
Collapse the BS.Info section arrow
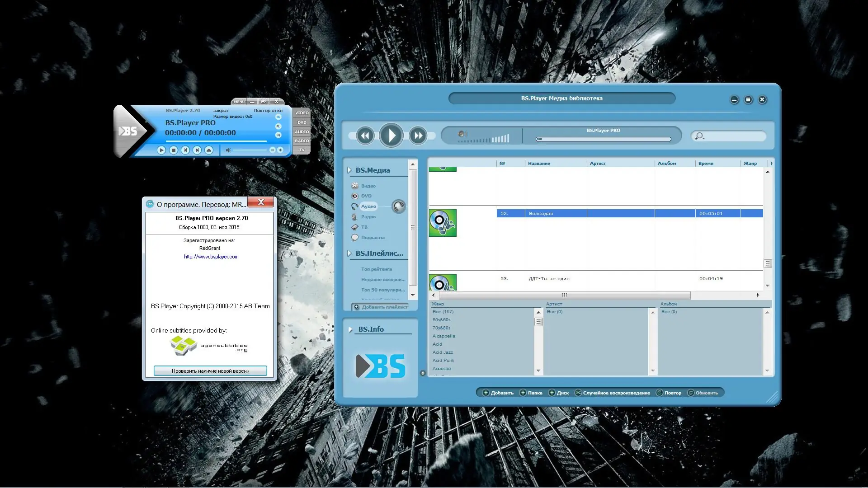click(x=350, y=330)
